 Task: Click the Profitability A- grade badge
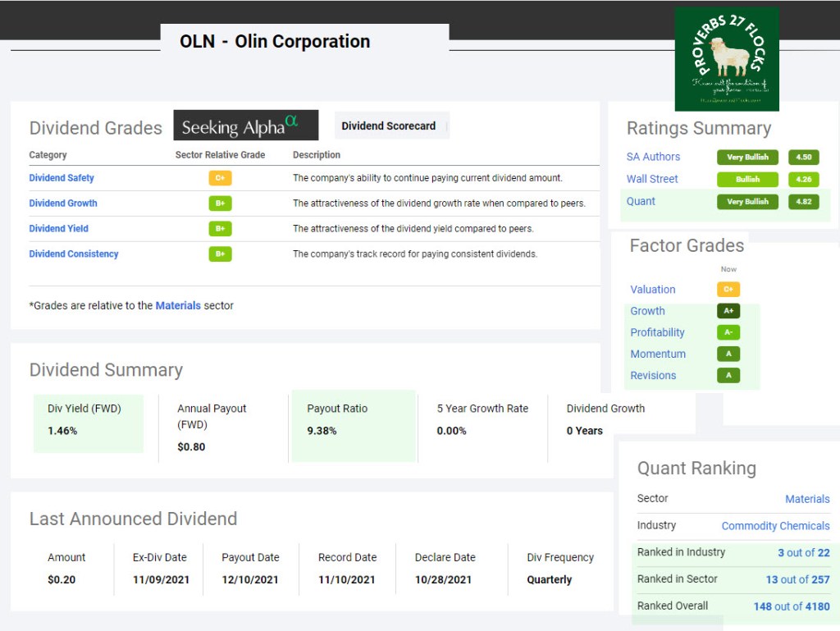pyautogui.click(x=728, y=332)
